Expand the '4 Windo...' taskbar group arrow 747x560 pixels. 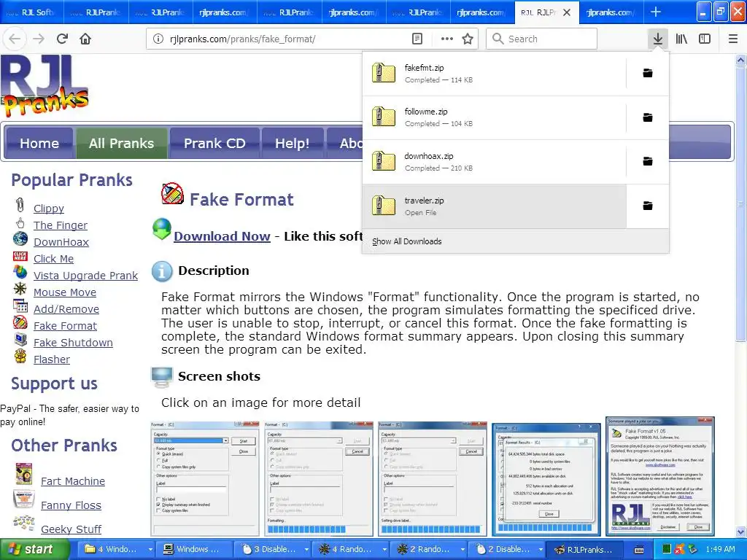[150, 550]
